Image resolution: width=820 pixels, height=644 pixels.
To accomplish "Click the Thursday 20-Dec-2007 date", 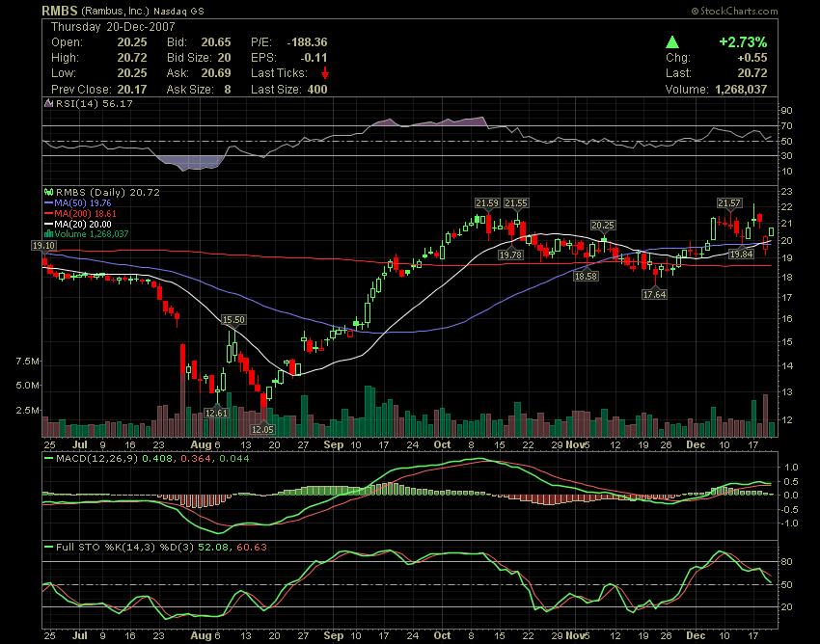I will tap(113, 27).
